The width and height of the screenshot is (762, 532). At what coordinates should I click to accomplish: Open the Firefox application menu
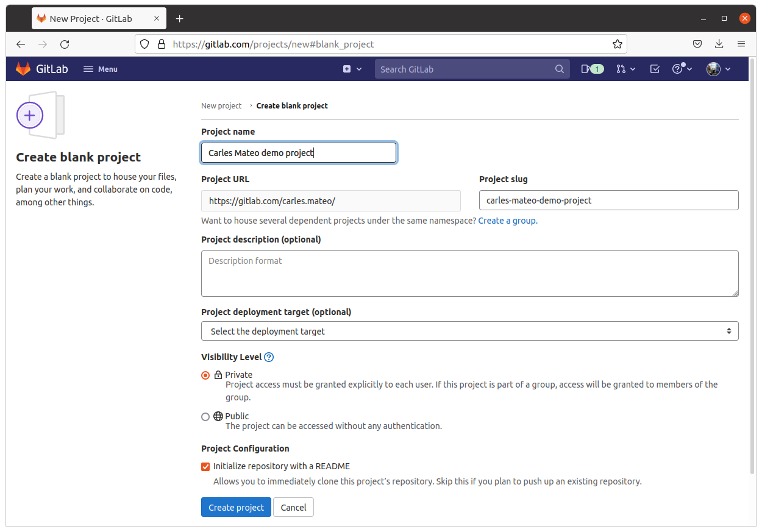741,44
